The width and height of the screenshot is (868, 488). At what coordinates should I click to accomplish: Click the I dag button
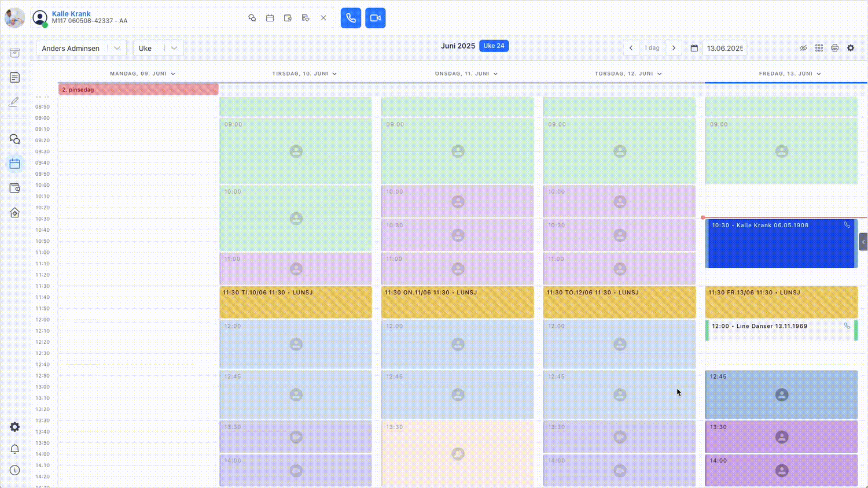tap(652, 48)
